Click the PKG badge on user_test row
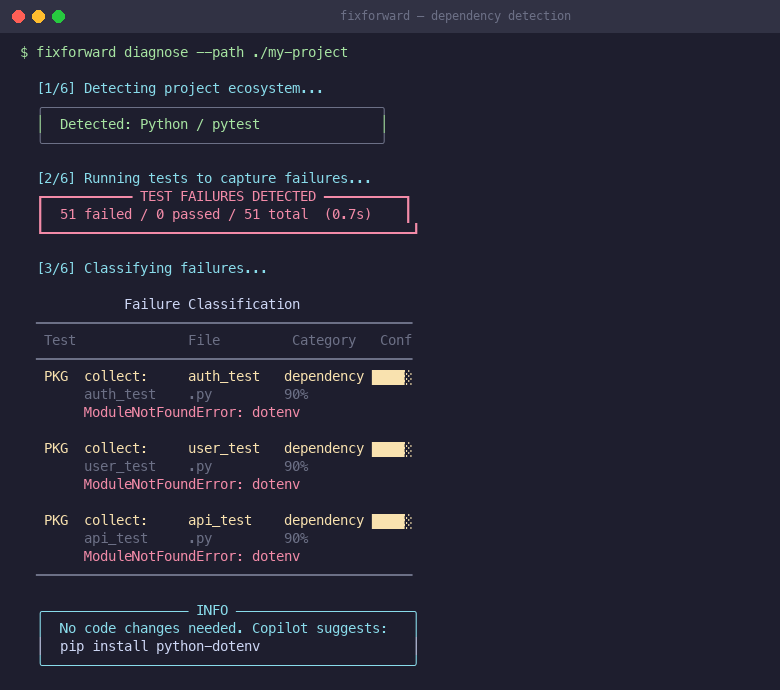The height and width of the screenshot is (690, 780). 56,449
